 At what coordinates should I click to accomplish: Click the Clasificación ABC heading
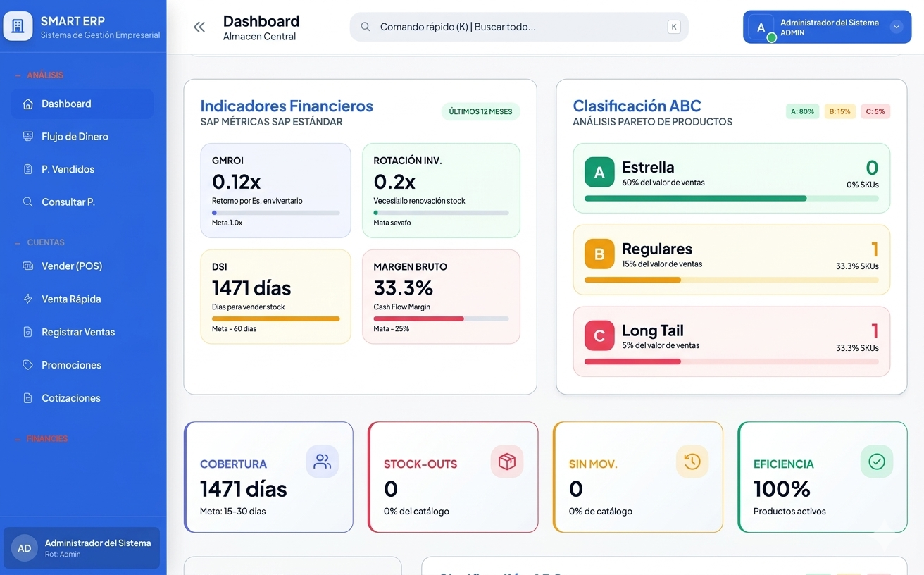637,106
